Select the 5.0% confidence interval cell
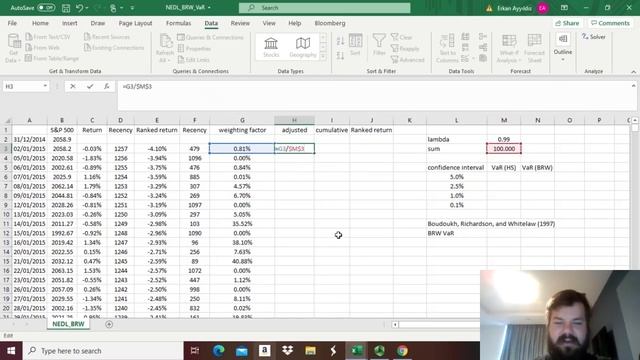Viewport: 640px width, 360px height. [457, 177]
